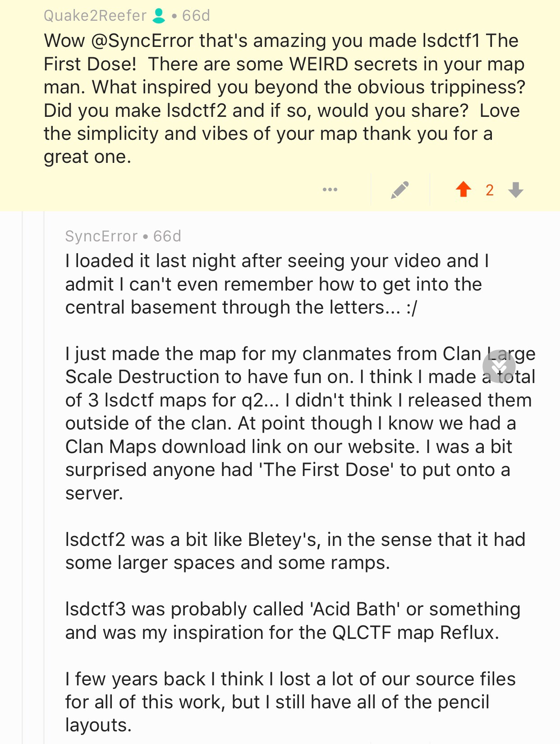The height and width of the screenshot is (744, 560).
Task: Tap the 66d timestamp beside Quake2Reefer
Action: pyautogui.click(x=196, y=16)
